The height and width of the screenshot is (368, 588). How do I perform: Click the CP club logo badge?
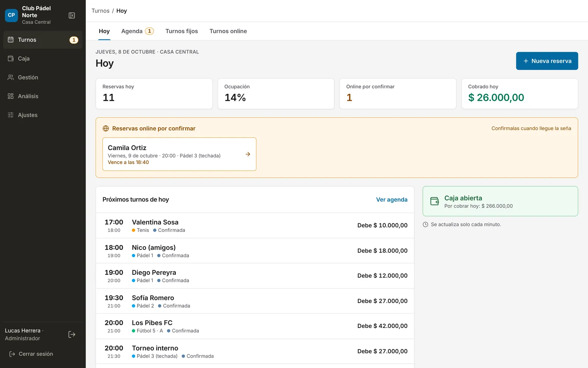(11, 15)
